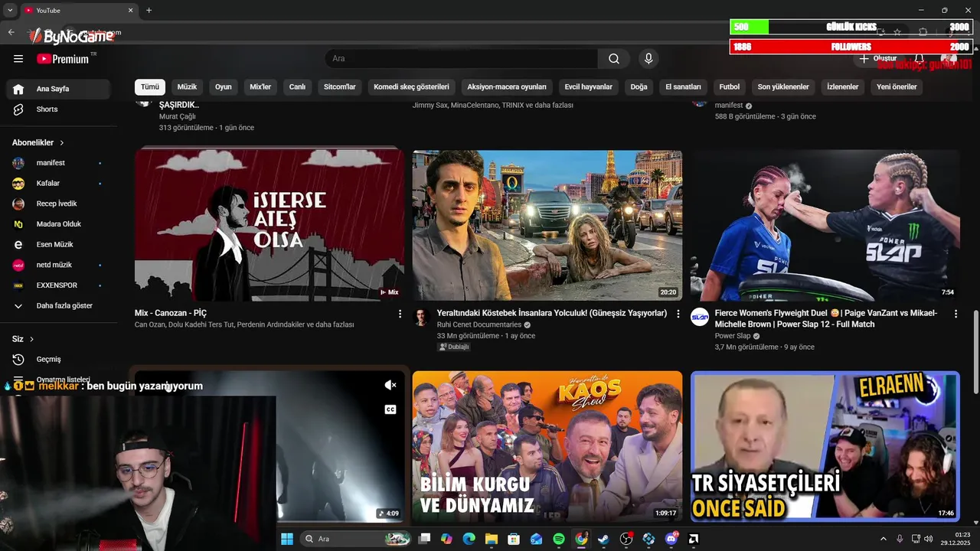
Task: Open the Fierce Women's Flyweight Duel title
Action: pyautogui.click(x=826, y=318)
